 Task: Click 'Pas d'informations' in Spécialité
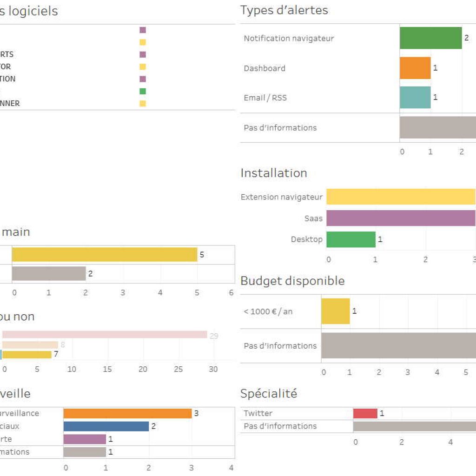280,426
